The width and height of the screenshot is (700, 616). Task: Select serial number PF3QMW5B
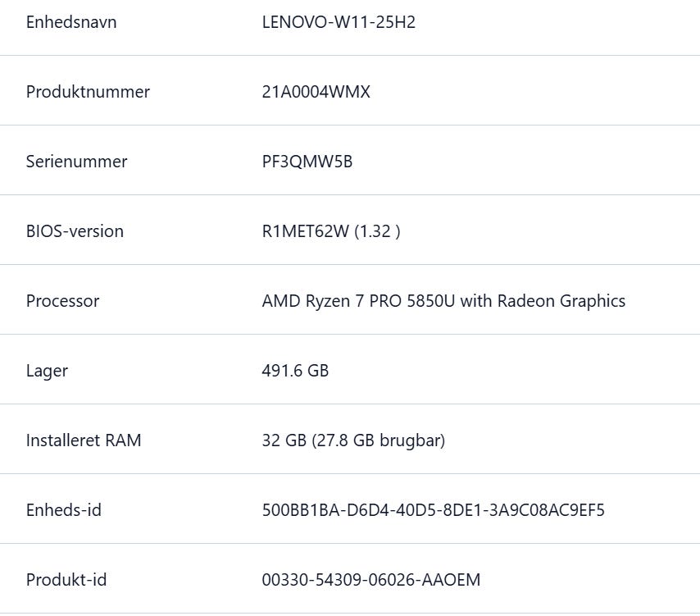coord(307,162)
